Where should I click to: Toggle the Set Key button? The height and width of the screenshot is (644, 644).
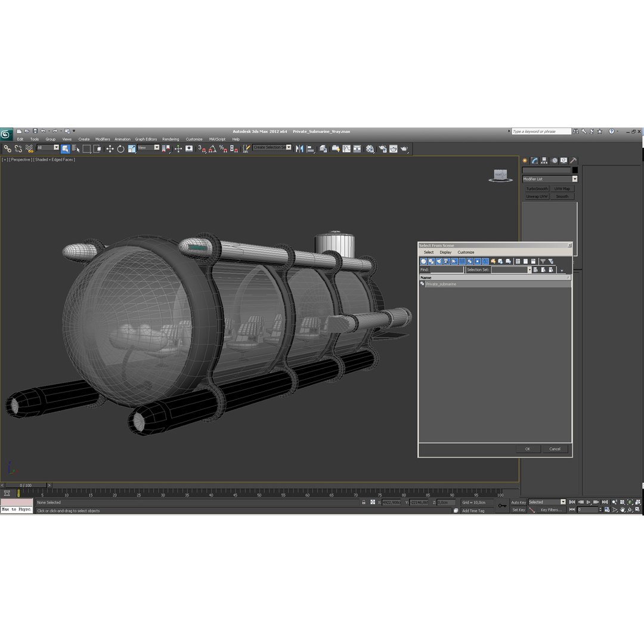pos(518,510)
